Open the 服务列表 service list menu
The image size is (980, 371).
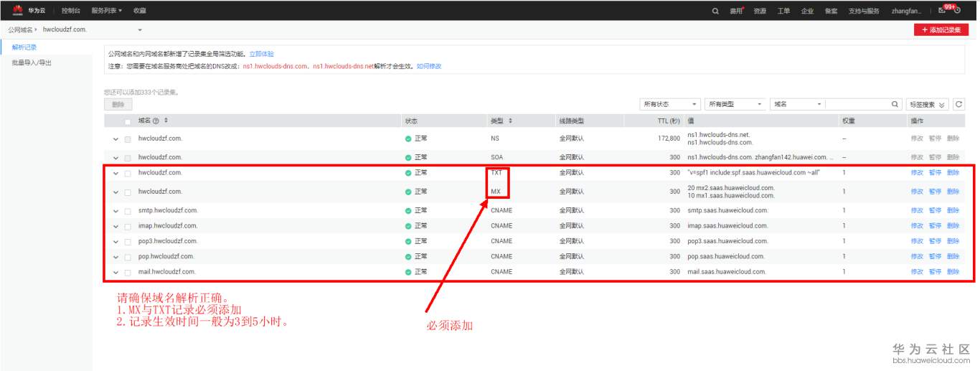[x=106, y=11]
